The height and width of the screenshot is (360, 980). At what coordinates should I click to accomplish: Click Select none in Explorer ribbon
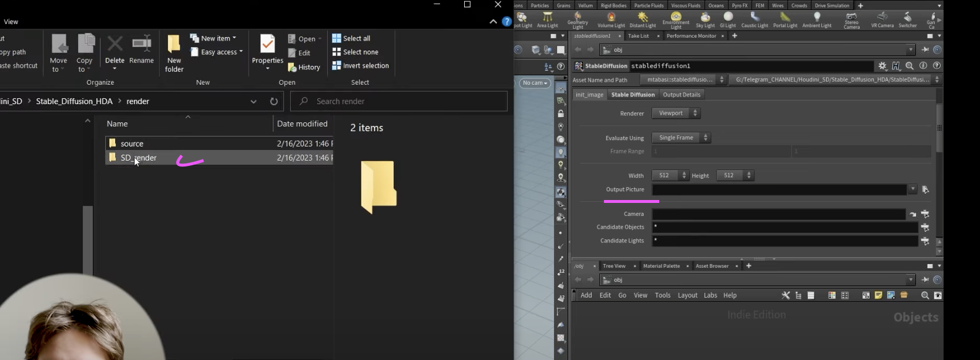coord(355,52)
